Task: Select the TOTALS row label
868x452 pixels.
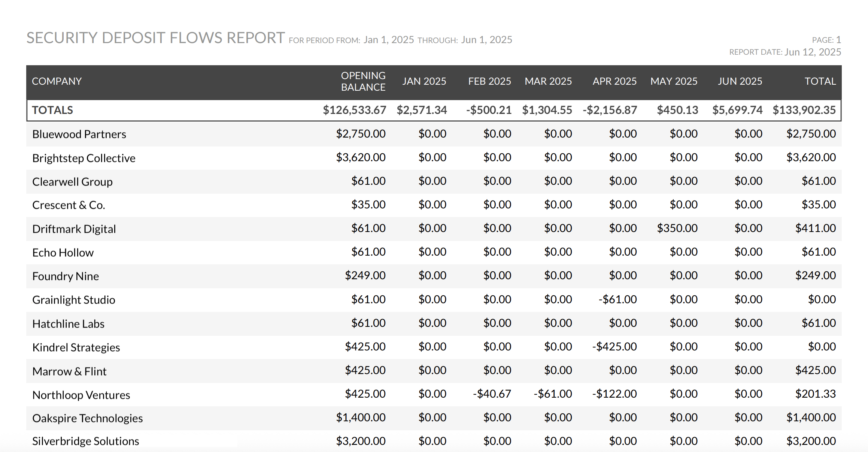Action: click(52, 110)
